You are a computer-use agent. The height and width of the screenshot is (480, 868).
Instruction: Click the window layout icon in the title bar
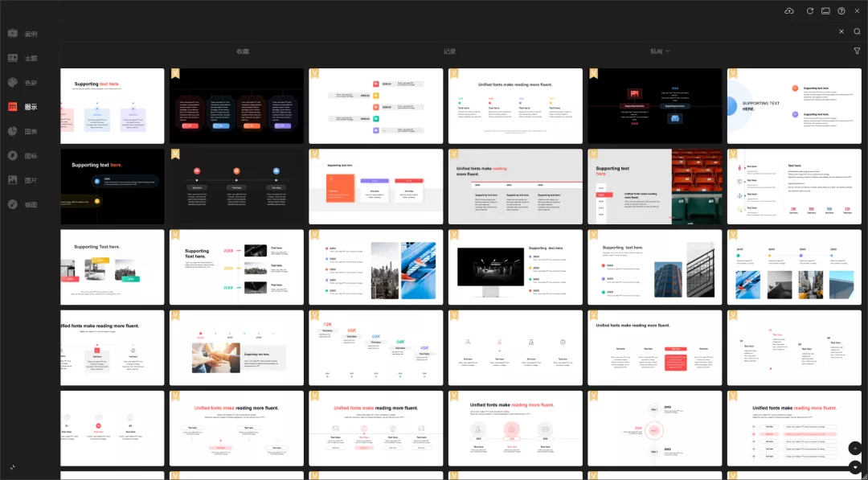click(825, 11)
